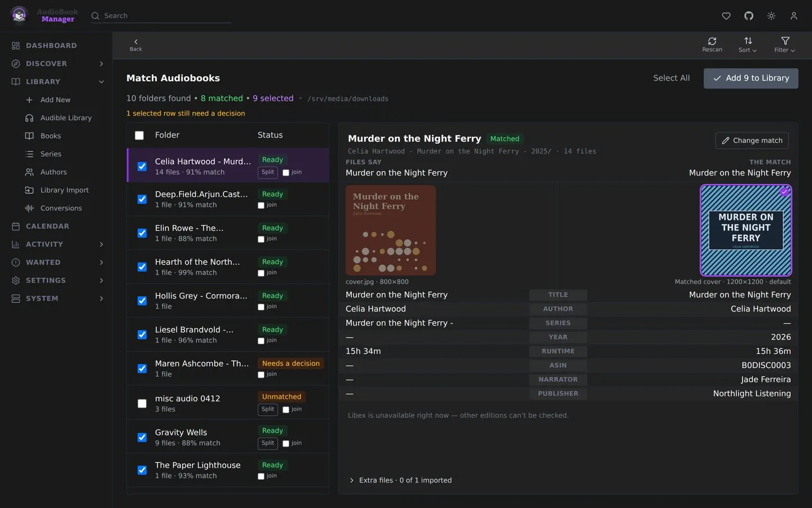Select the Hollis Grey - Cormora… folder row
The height and width of the screenshot is (508, 812).
tap(228, 301)
